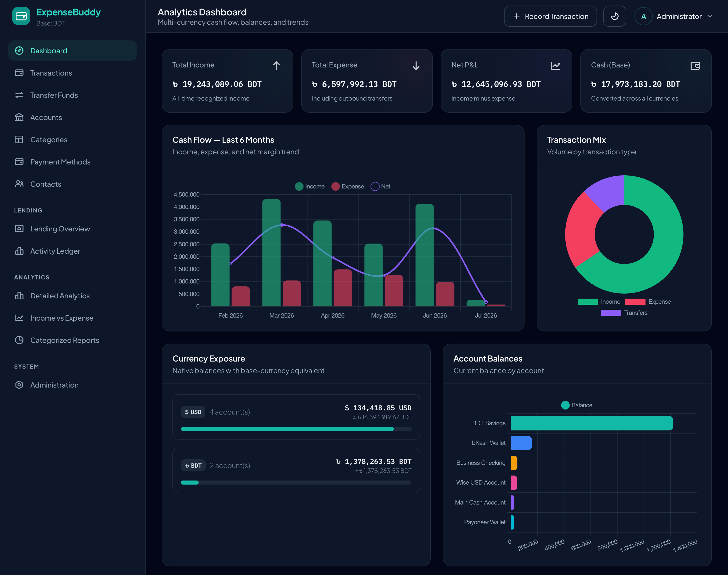Click the Cash (Base) wallet icon
The height and width of the screenshot is (575, 728).
point(695,66)
